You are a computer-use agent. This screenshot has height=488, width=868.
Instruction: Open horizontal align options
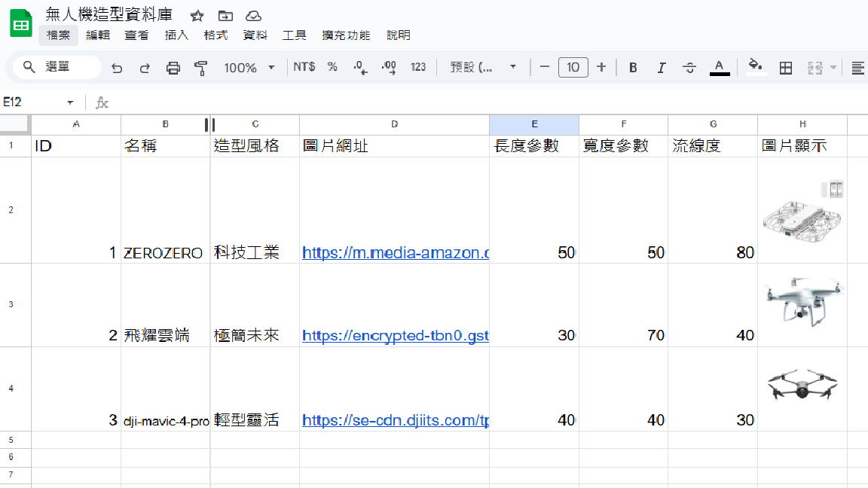pyautogui.click(x=857, y=68)
